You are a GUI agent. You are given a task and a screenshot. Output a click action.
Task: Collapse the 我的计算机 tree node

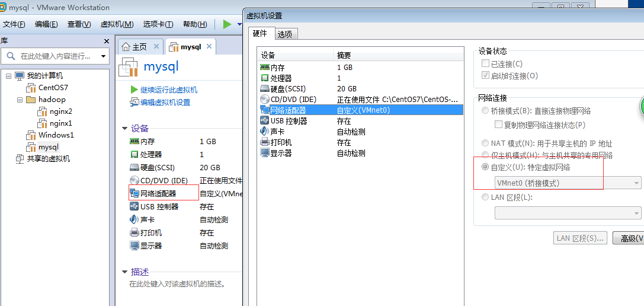click(x=9, y=76)
